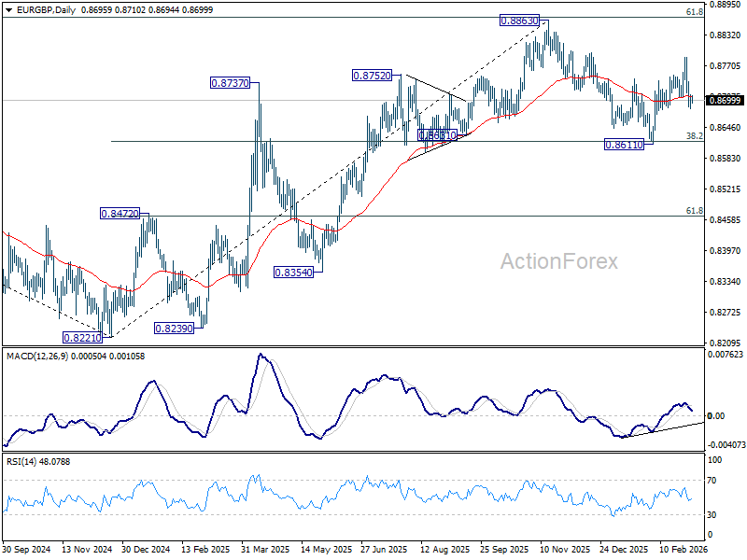Select the EURGBP,Daily chart title
Screen dimensions: 747x560
pyautogui.click(x=46, y=10)
